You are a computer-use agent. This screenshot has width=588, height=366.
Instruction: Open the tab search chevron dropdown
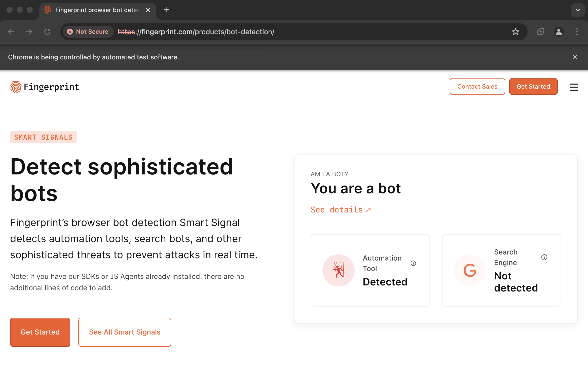click(578, 10)
